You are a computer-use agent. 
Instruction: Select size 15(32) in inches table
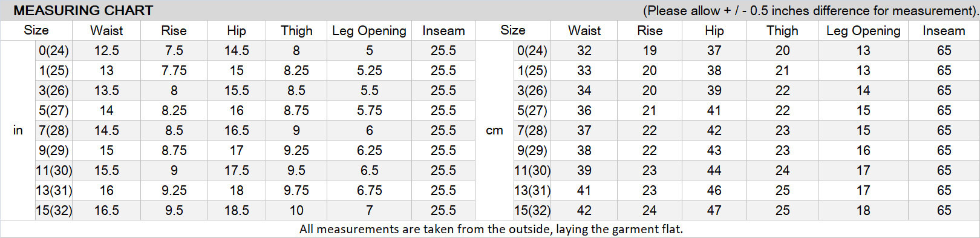click(54, 210)
